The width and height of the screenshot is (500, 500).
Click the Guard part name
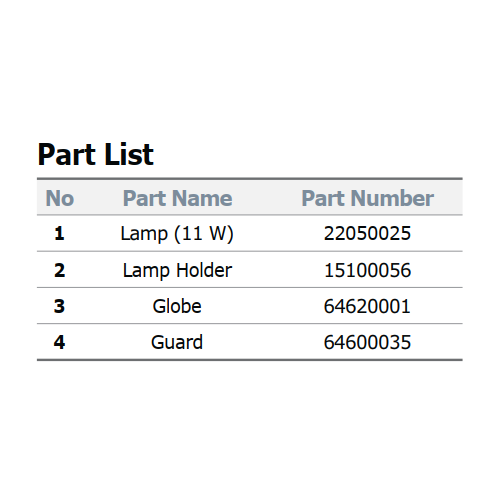click(177, 342)
